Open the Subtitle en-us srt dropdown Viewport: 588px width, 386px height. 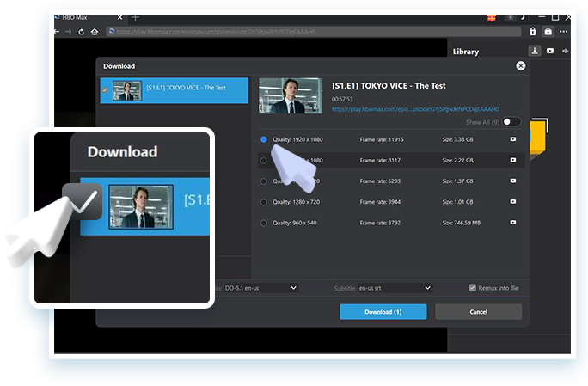tap(395, 288)
